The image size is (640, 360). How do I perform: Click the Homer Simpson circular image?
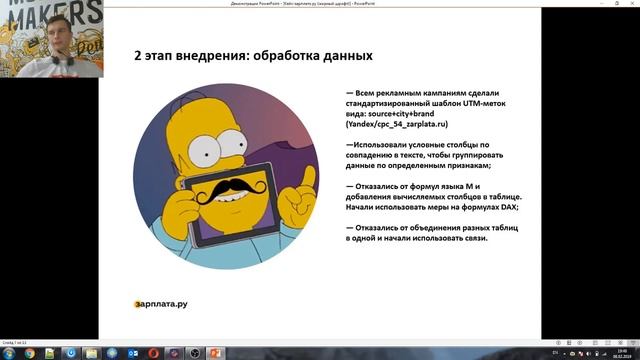(227, 176)
